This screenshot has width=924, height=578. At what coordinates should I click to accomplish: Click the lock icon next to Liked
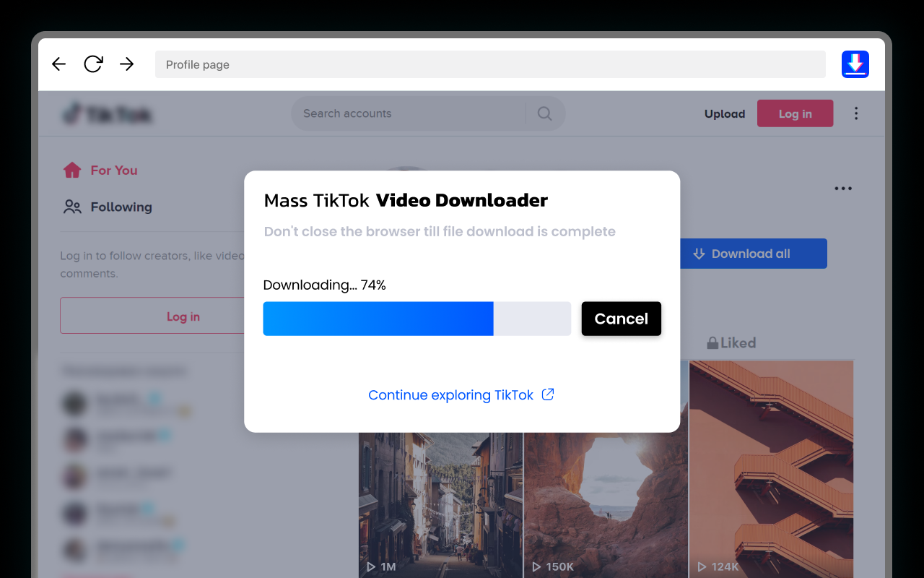click(712, 342)
